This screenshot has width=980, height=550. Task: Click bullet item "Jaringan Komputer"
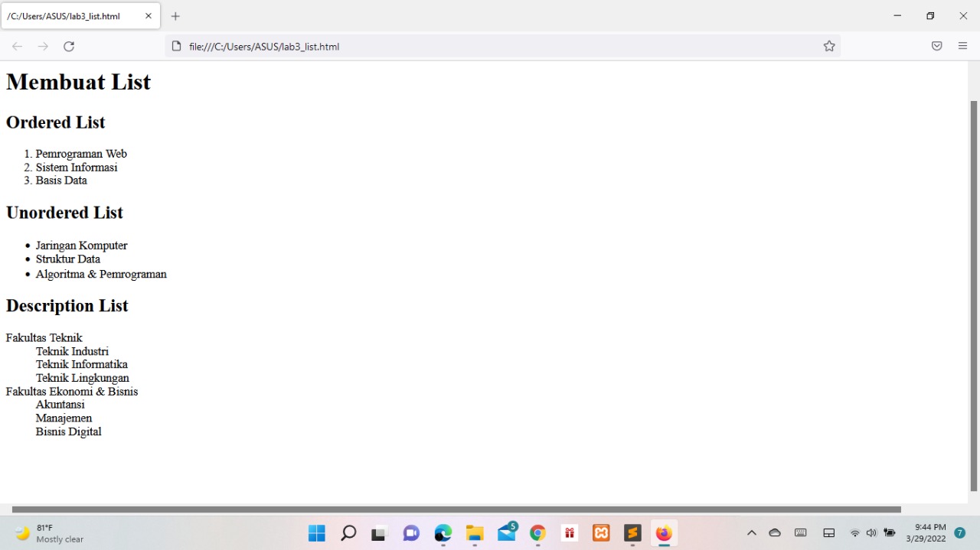(82, 246)
